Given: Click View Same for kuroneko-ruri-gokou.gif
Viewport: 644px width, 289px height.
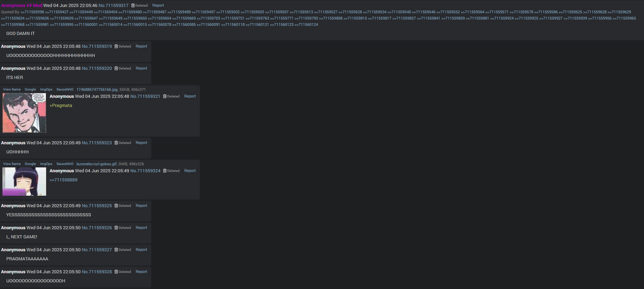Looking at the screenshot, I should [12, 164].
